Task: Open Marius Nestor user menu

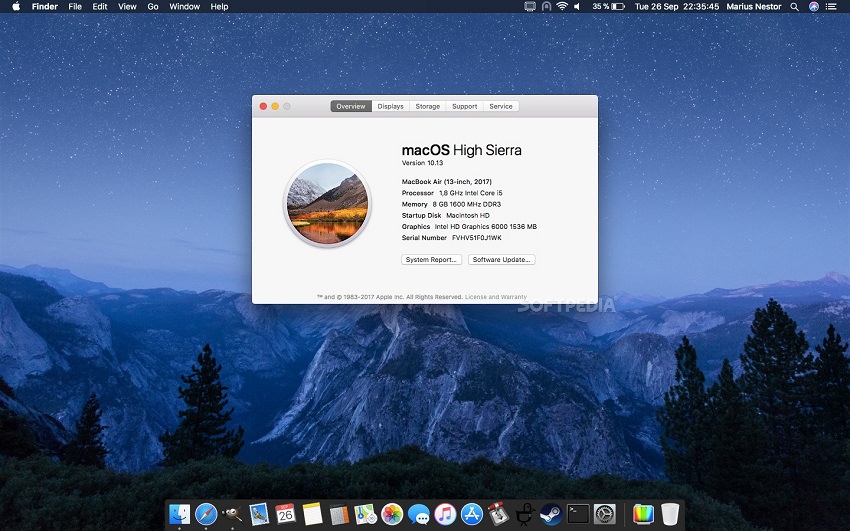Action: click(753, 6)
